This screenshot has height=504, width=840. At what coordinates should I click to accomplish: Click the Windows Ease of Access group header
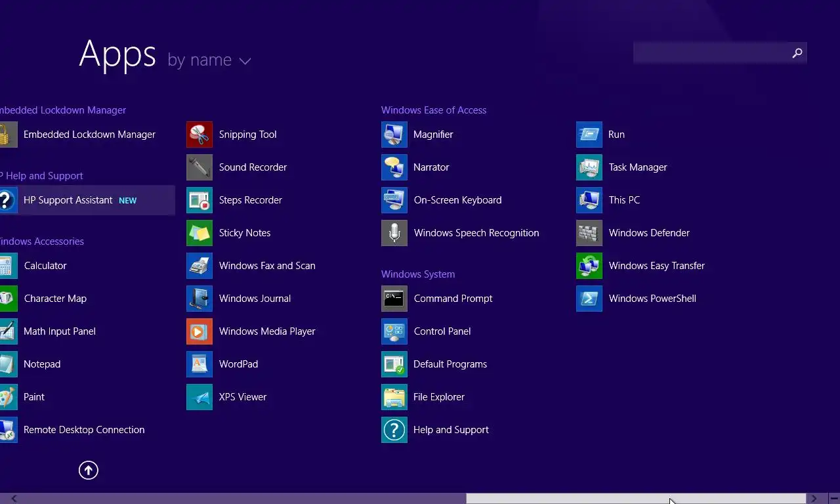tap(434, 110)
